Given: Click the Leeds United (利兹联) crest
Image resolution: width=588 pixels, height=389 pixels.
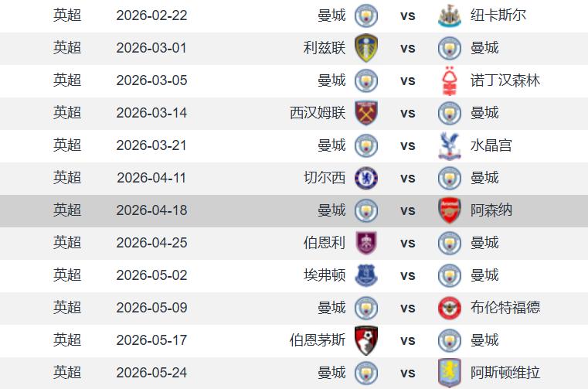Looking at the screenshot, I should tap(365, 48).
